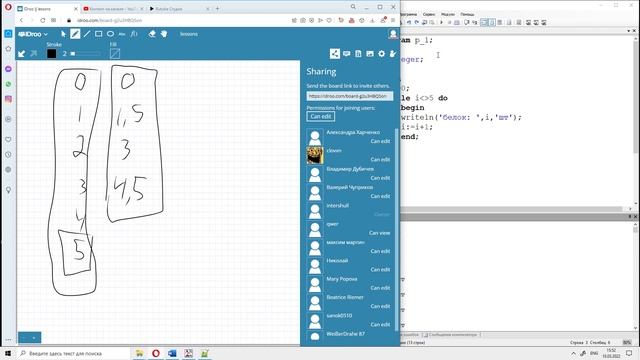Click the black Stroke color swatch
This screenshot has width=640, height=360.
[x=51, y=53]
